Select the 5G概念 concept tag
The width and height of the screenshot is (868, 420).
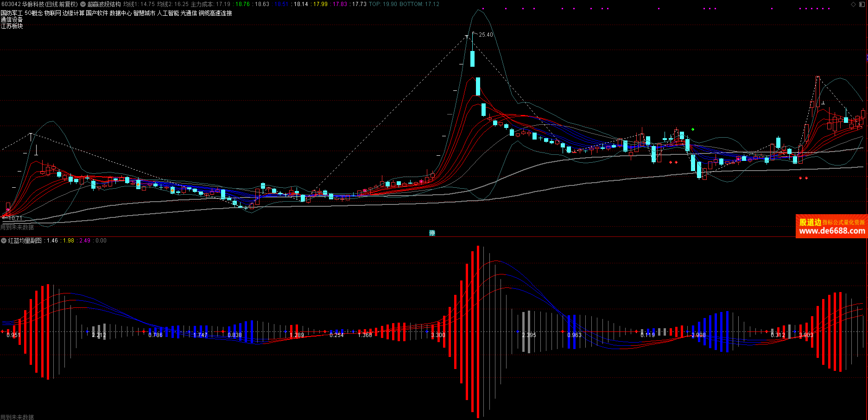[33, 13]
